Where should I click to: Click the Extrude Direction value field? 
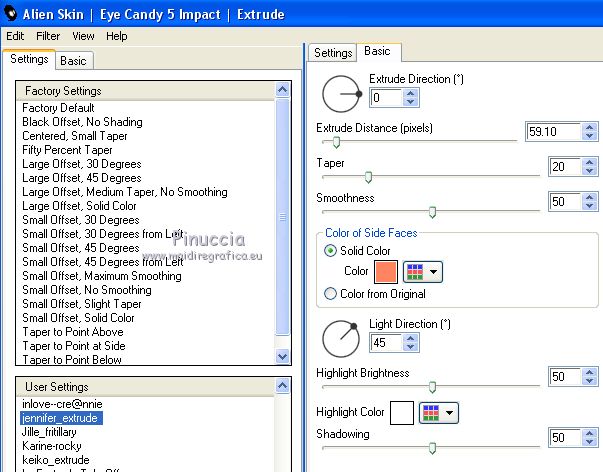[x=386, y=98]
